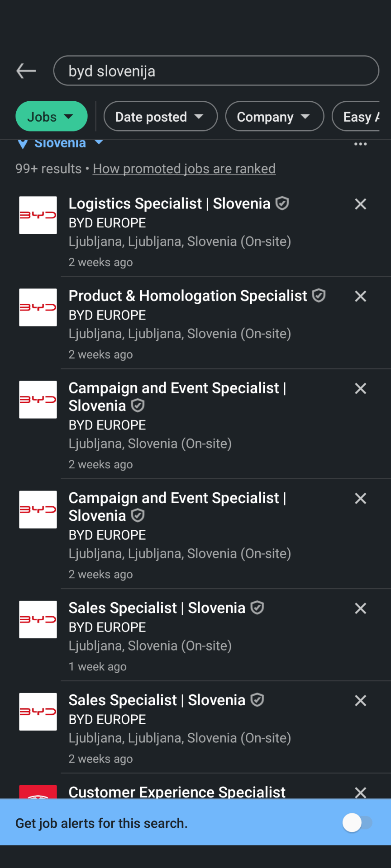Open Product & Homologation Specialist job posting
Screen dimensions: 391x868
(188, 296)
